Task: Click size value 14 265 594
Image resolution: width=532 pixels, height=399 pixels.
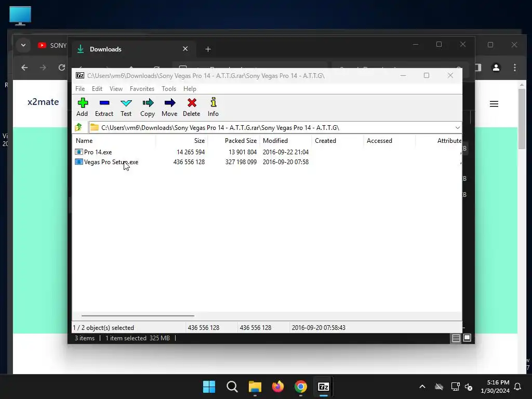Action: pyautogui.click(x=191, y=152)
